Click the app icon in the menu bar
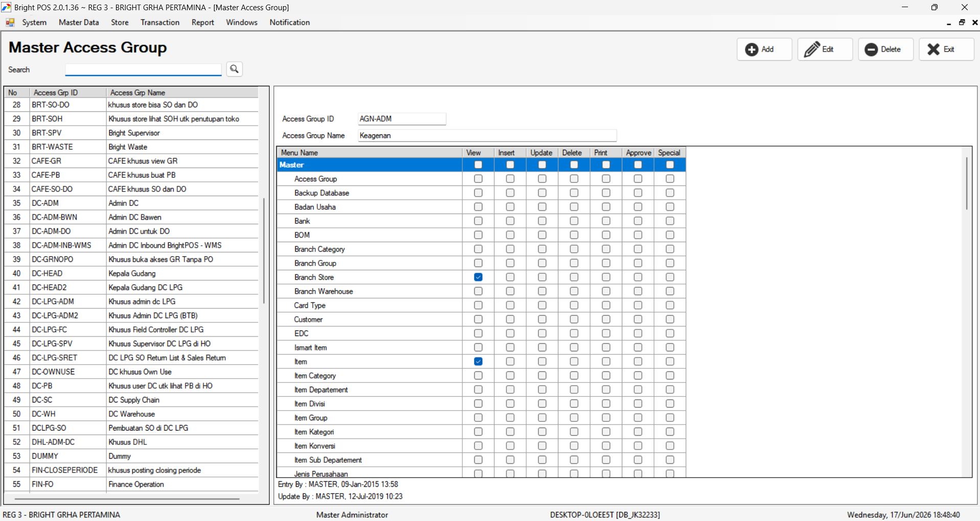The image size is (980, 521). (x=10, y=22)
